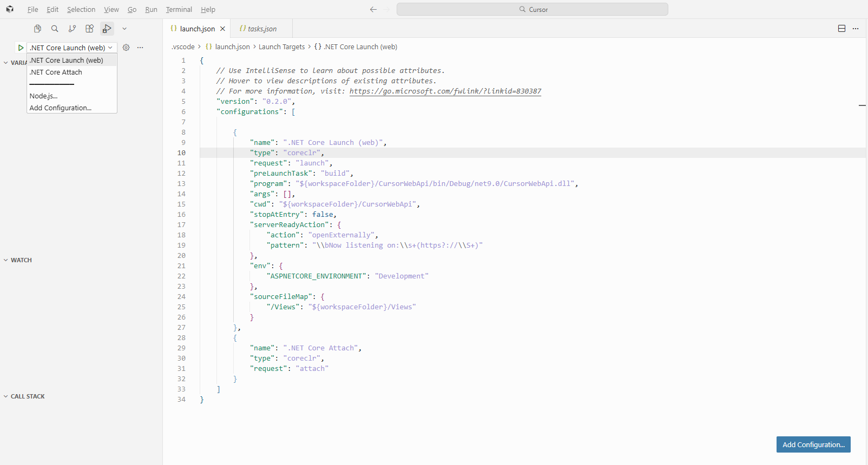Click the "attach" value on line 31

(312, 368)
